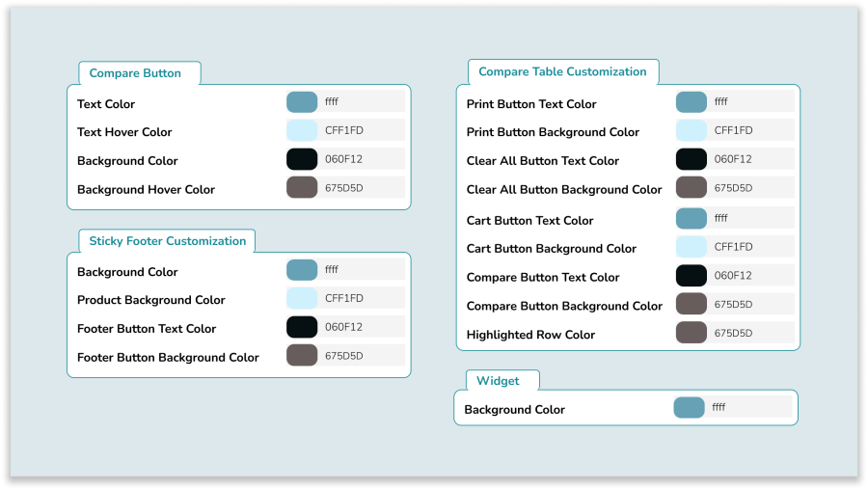The width and height of the screenshot is (868, 490).
Task: Select Compare Button Background Hover Color swatch
Action: tap(302, 187)
